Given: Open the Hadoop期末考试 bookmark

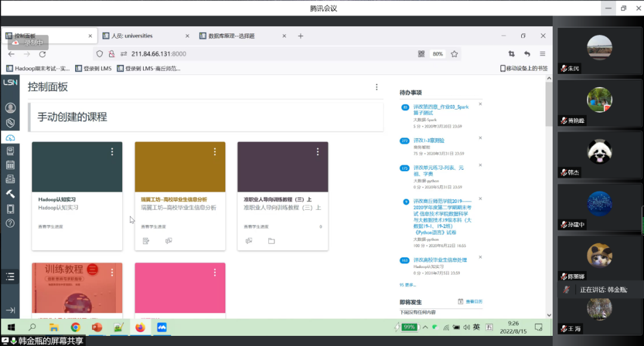Looking at the screenshot, I should pos(38,68).
